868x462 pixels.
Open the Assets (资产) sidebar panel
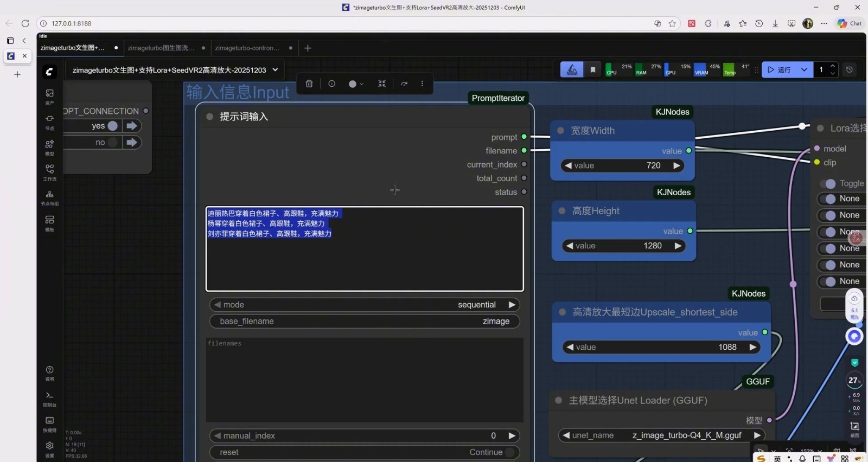coord(49,96)
